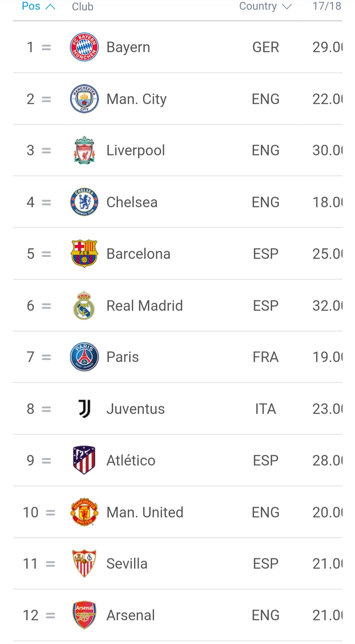Image resolution: width=355 pixels, height=644 pixels.
Task: Tap the Paris Saint-Germain logo
Action: click(x=84, y=357)
